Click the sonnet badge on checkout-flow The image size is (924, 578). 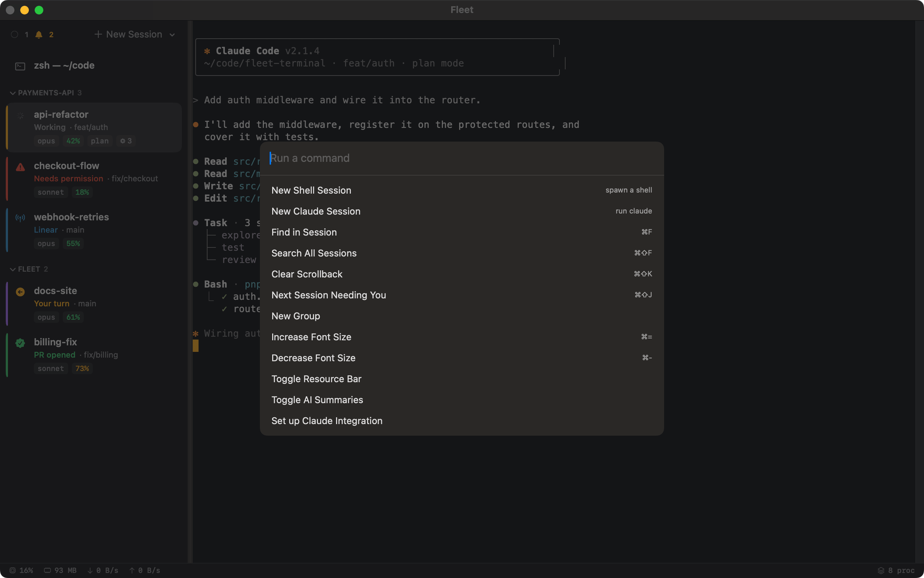pyautogui.click(x=51, y=192)
